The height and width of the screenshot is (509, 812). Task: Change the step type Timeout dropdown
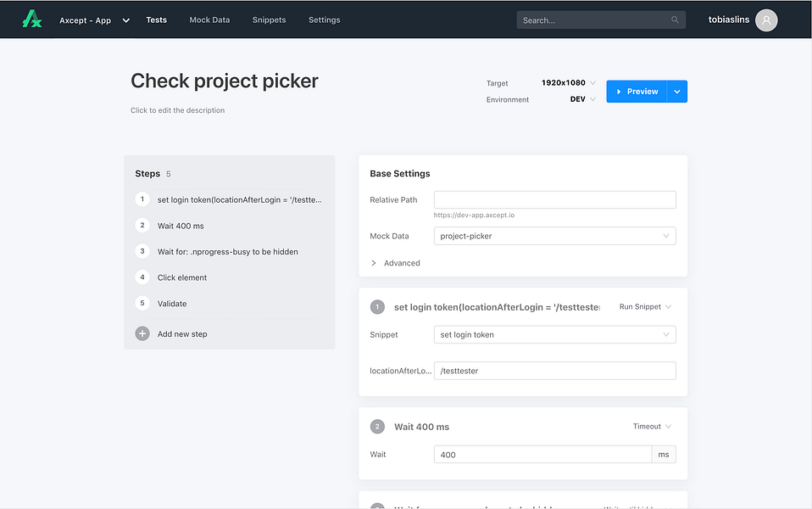652,427
